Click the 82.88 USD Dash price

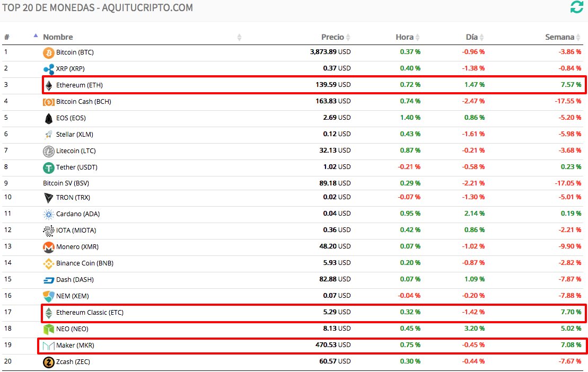(335, 280)
